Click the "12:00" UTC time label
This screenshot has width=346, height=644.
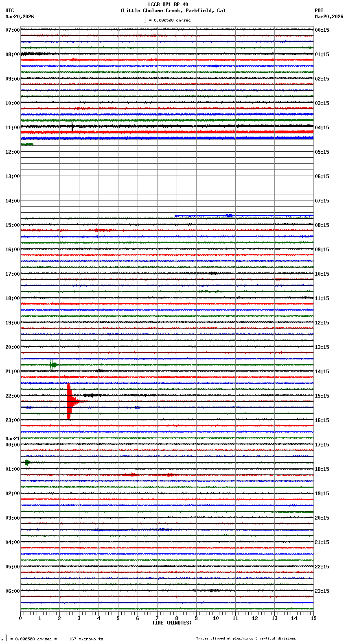pyautogui.click(x=13, y=152)
